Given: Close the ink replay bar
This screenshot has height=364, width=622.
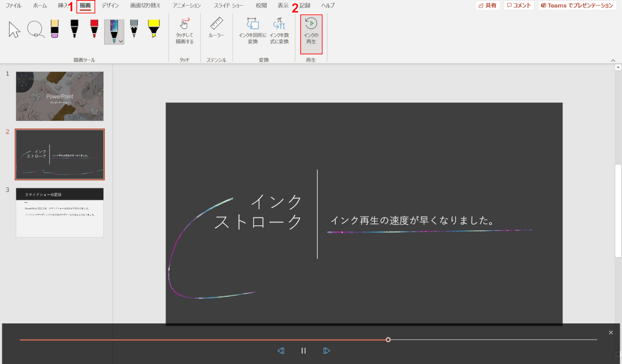Looking at the screenshot, I should (611, 333).
